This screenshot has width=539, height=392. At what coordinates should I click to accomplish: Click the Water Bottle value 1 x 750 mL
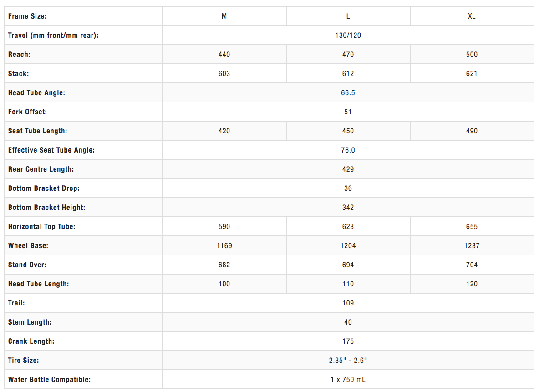tap(348, 380)
